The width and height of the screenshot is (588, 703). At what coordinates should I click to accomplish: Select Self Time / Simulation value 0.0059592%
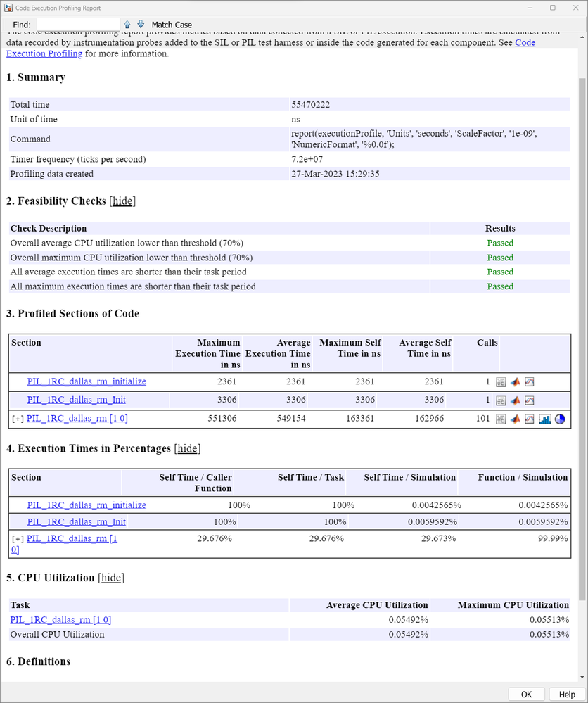coord(433,522)
